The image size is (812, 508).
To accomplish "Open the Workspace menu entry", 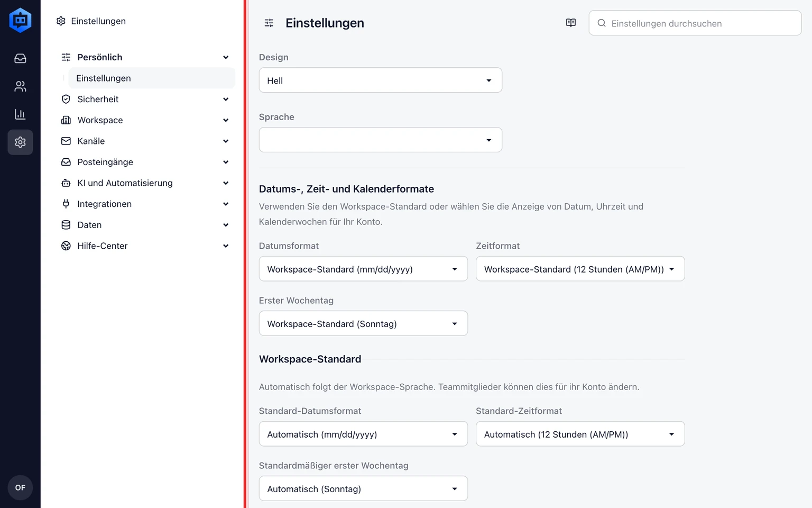I will pyautogui.click(x=145, y=120).
